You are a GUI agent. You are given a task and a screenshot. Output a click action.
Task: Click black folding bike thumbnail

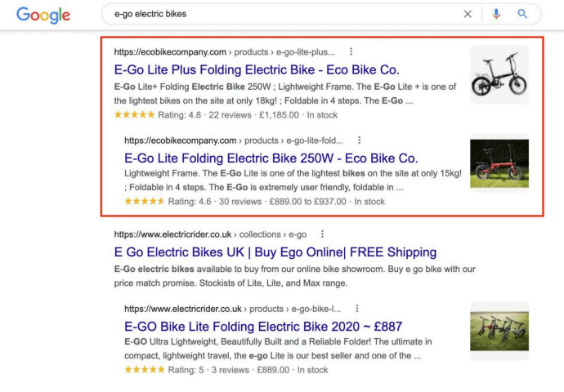[x=499, y=74]
